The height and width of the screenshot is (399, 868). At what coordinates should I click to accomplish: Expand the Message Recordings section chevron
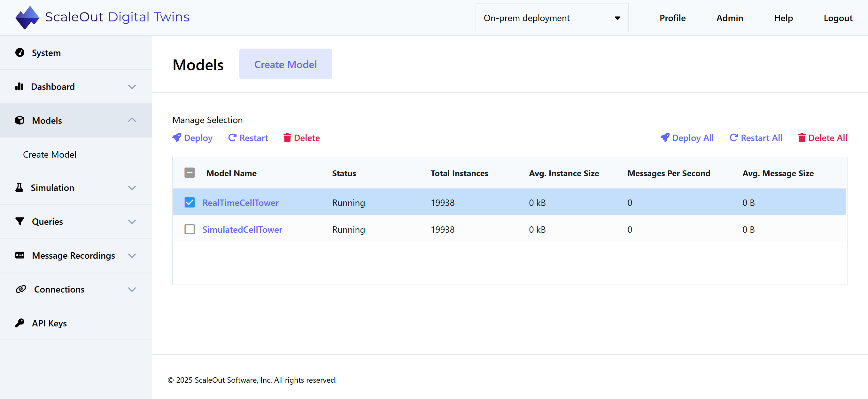[132, 255]
